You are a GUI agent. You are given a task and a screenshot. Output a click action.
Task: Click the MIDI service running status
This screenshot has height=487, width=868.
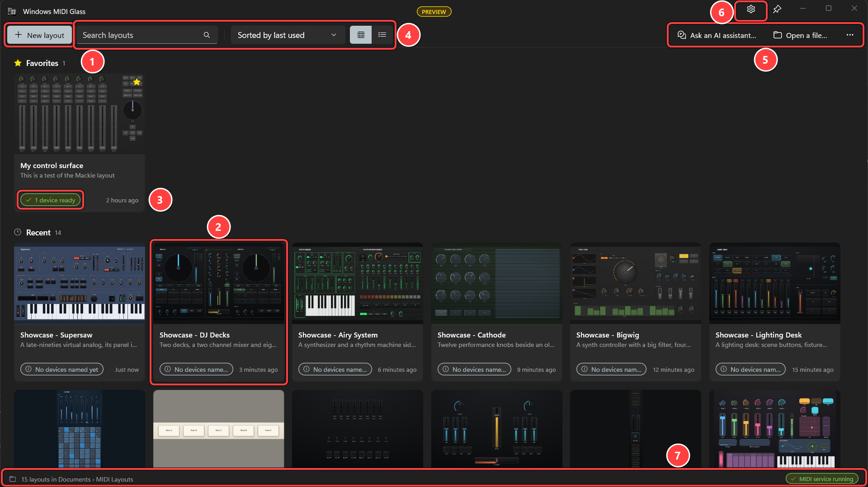[x=822, y=479]
